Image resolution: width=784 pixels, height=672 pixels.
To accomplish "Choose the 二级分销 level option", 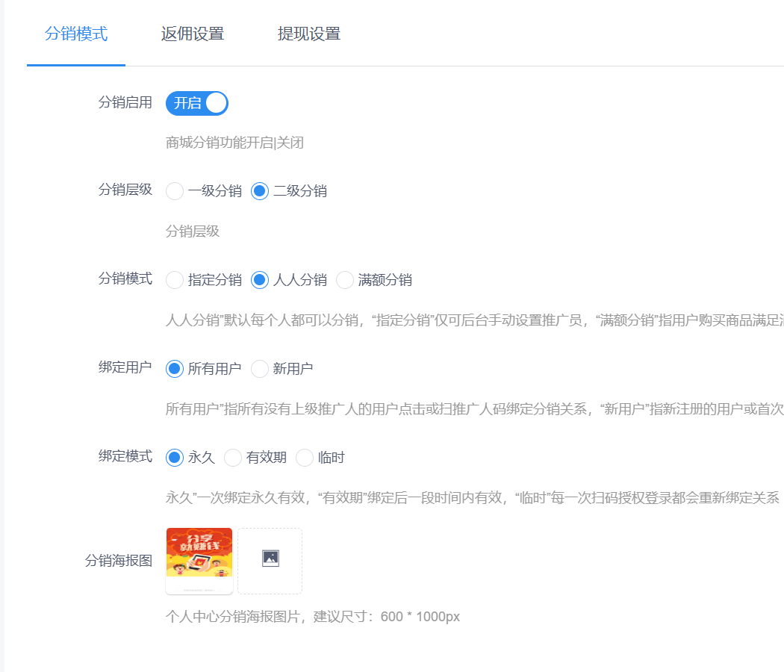I will click(260, 191).
